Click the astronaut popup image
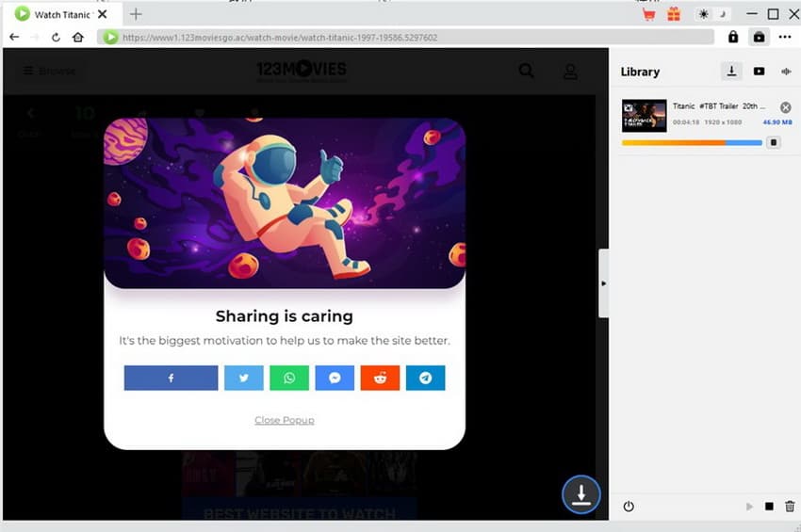Screen dimensions: 801x532 [x=285, y=203]
